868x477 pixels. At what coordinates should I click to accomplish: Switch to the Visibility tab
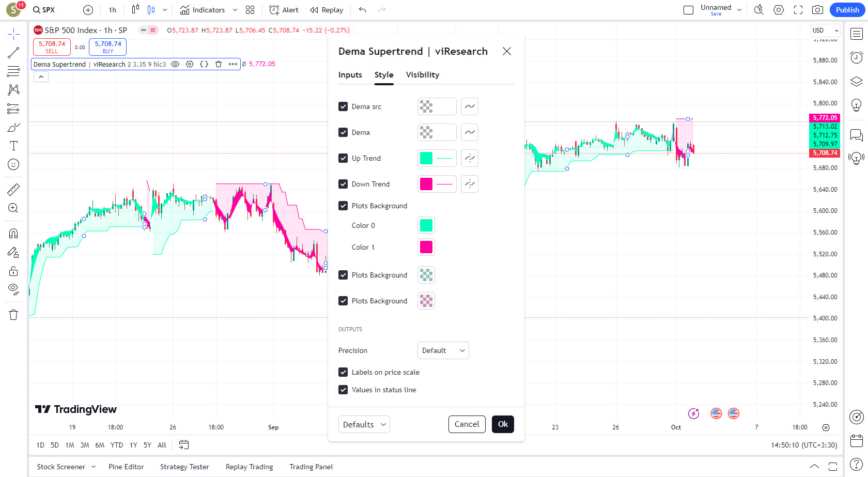423,75
